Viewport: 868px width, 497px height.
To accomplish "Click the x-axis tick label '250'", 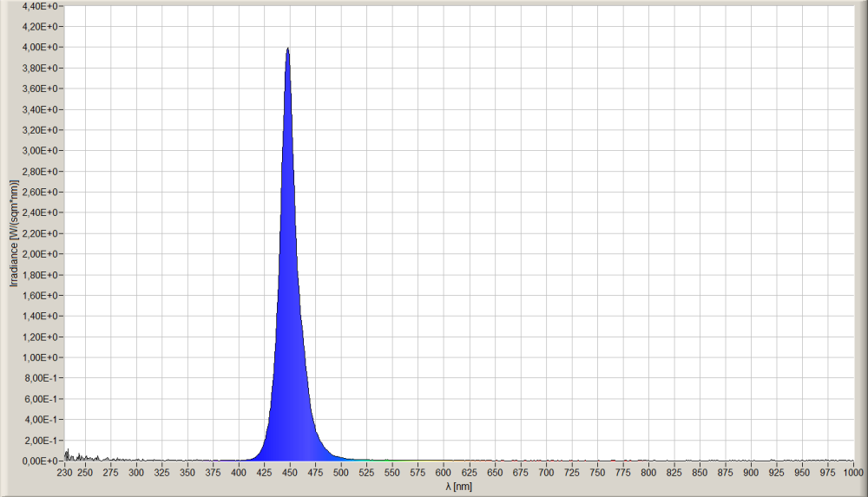I will click(85, 473).
